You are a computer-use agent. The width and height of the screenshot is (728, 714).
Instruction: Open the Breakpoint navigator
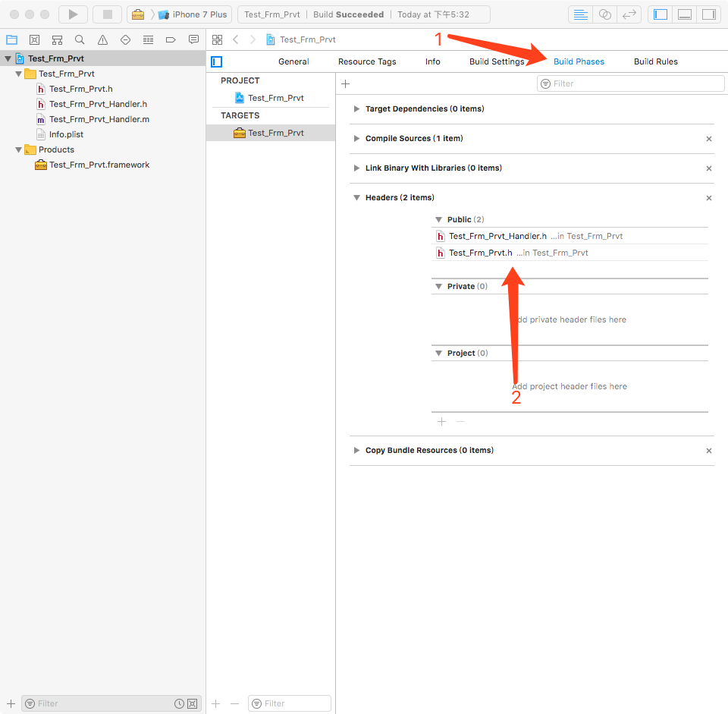click(x=171, y=40)
